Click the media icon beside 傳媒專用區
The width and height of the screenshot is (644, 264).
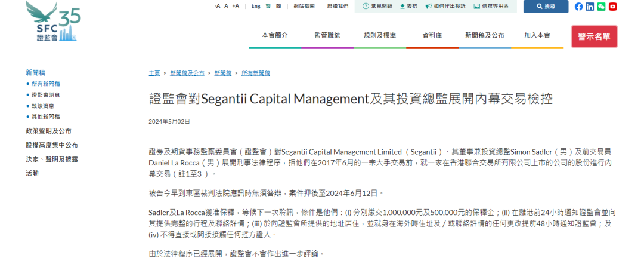476,6
